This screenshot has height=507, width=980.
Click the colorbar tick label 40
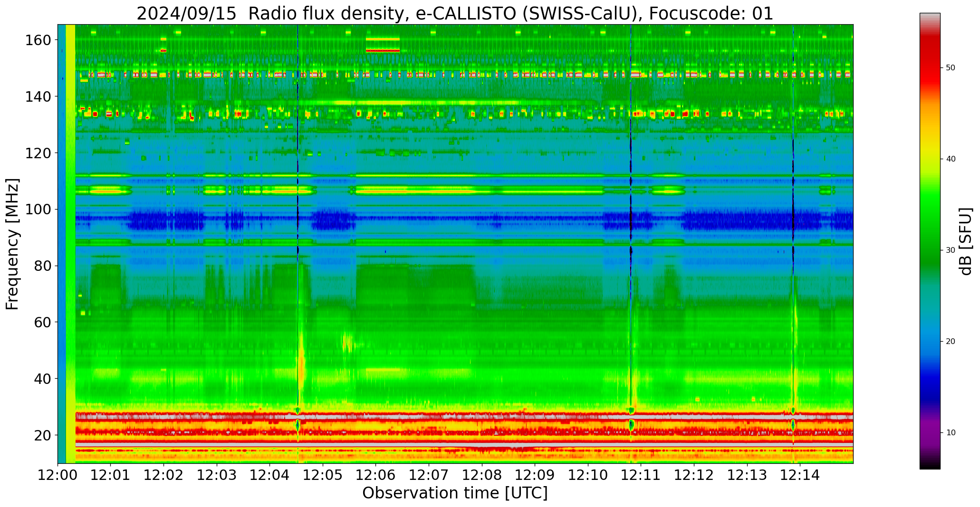pyautogui.click(x=951, y=159)
